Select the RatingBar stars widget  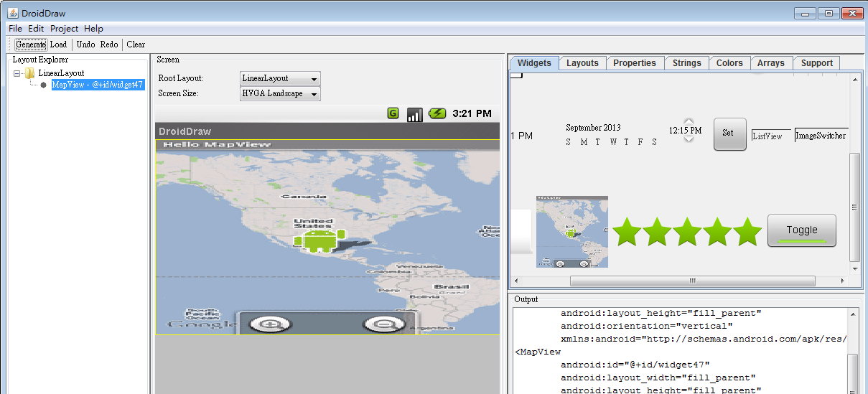point(687,231)
